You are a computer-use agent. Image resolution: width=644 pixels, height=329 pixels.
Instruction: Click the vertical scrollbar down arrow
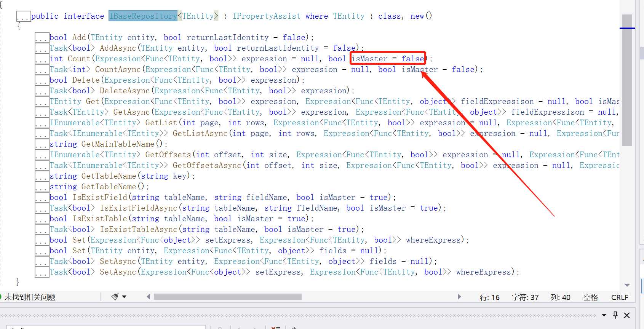click(x=627, y=285)
